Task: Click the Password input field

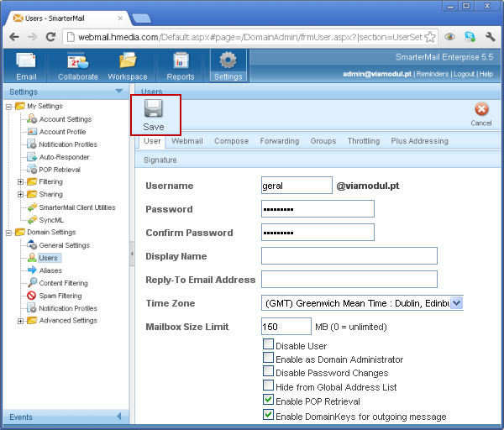Action: pyautogui.click(x=318, y=209)
